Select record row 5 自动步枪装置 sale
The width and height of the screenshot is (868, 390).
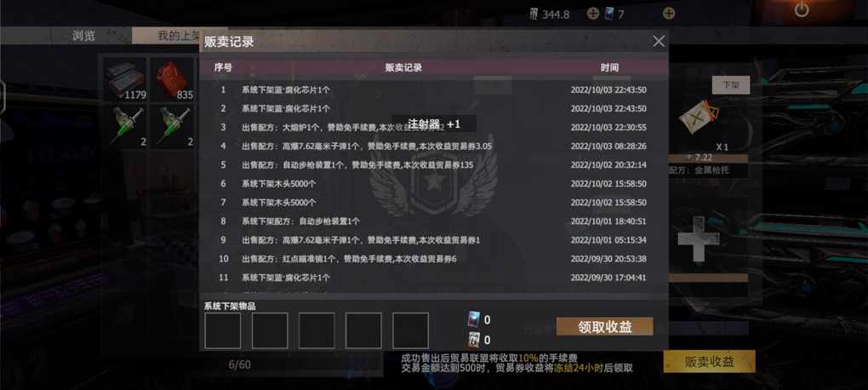point(433,165)
